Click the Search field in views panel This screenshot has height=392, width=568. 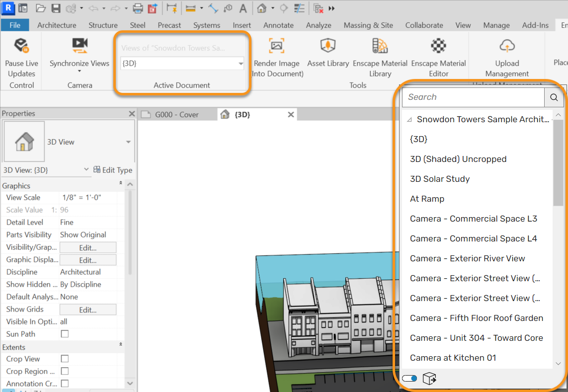473,97
